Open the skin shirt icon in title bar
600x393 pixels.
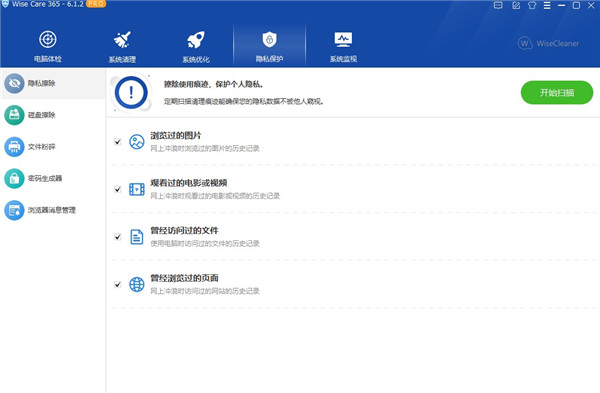point(532,5)
